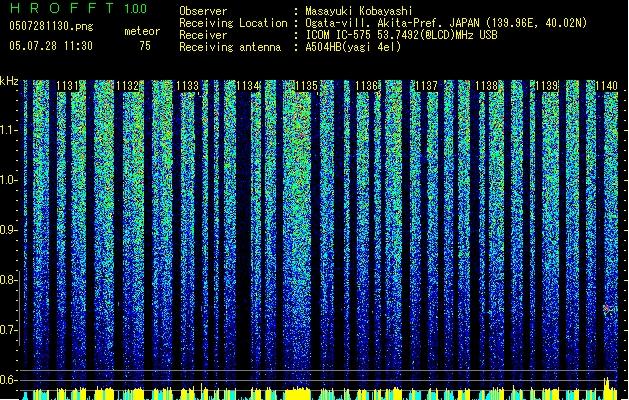The image size is (629, 400).
Task: Click the 1133 time marker
Action: tap(187, 86)
